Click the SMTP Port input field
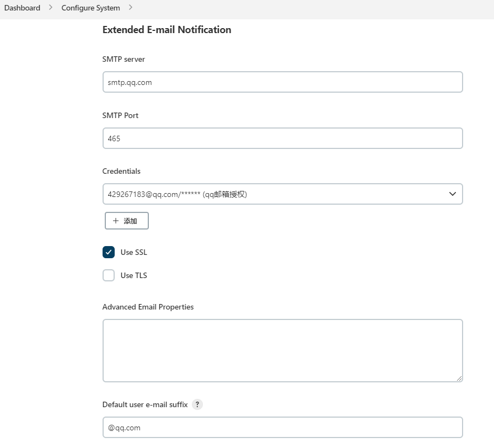Screen dimensions: 494x448 [x=282, y=138]
